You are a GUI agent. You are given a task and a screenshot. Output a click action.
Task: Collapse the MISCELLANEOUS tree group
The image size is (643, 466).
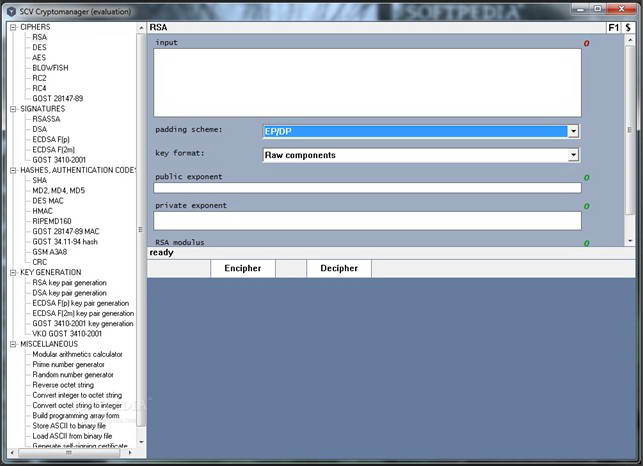(x=14, y=344)
